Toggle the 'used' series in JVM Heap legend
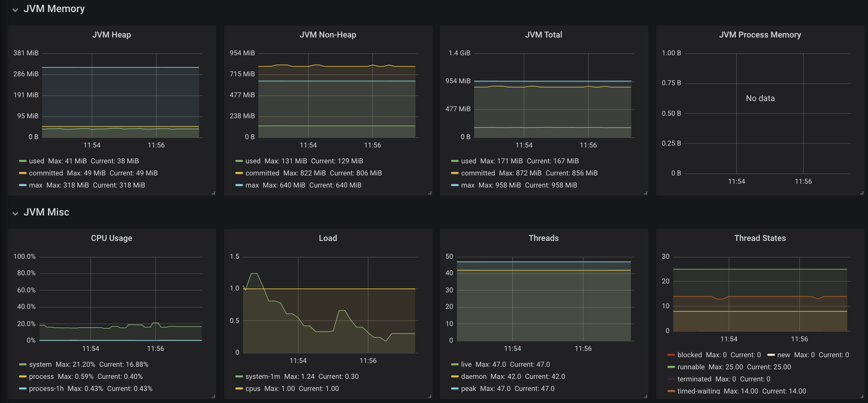This screenshot has width=868, height=403. pyautogui.click(x=36, y=161)
